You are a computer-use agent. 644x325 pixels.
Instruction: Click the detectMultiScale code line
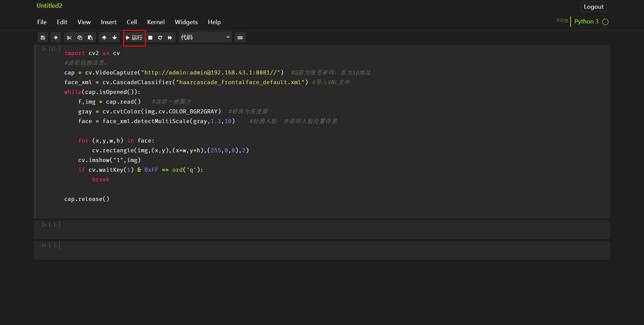pyautogui.click(x=156, y=121)
